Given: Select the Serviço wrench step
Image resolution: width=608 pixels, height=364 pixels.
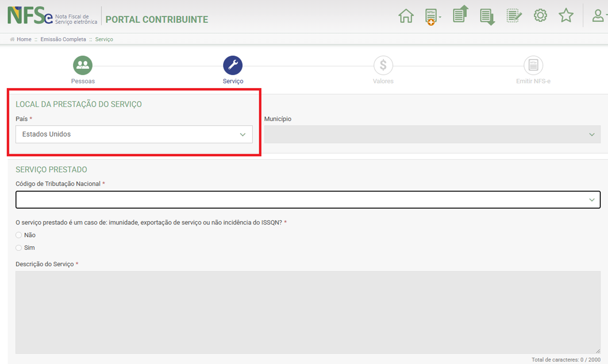Looking at the screenshot, I should click(233, 65).
